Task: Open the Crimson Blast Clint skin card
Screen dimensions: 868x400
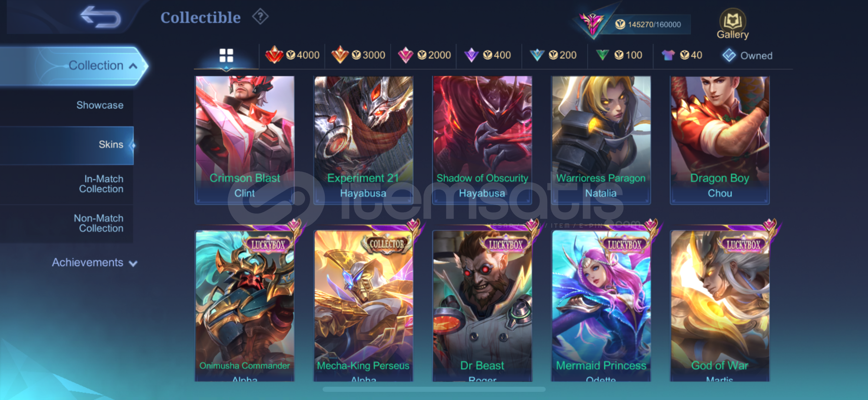Action: tap(245, 140)
